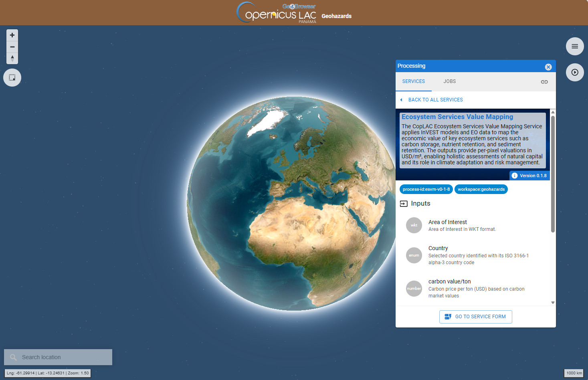Zoom out with the minus button

click(x=12, y=47)
